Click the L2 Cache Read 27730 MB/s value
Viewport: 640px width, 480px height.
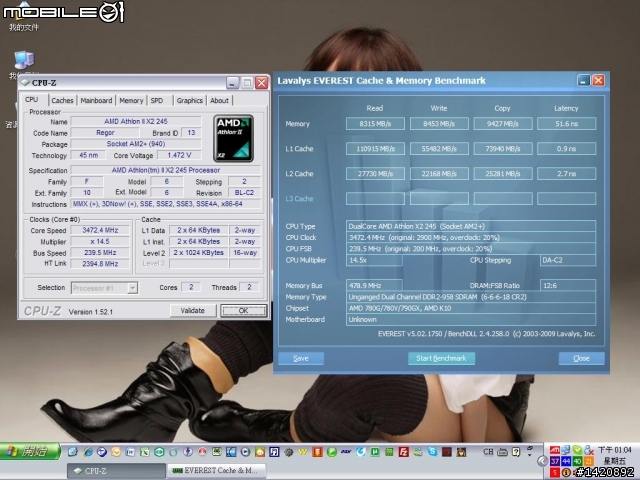click(x=375, y=174)
